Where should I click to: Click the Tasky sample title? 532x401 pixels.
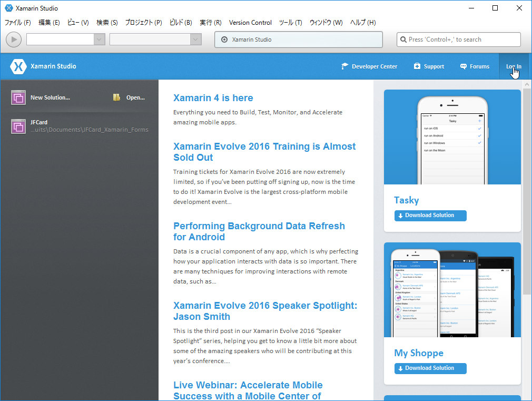coord(407,200)
